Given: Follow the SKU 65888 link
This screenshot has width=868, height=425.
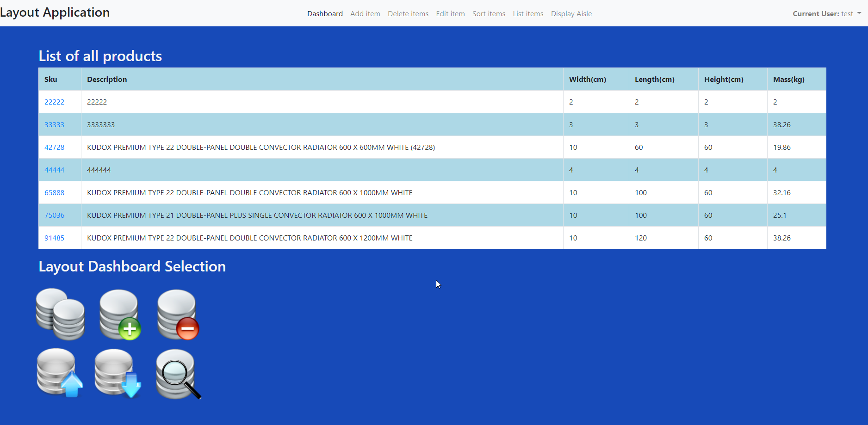Looking at the screenshot, I should click(x=54, y=193).
